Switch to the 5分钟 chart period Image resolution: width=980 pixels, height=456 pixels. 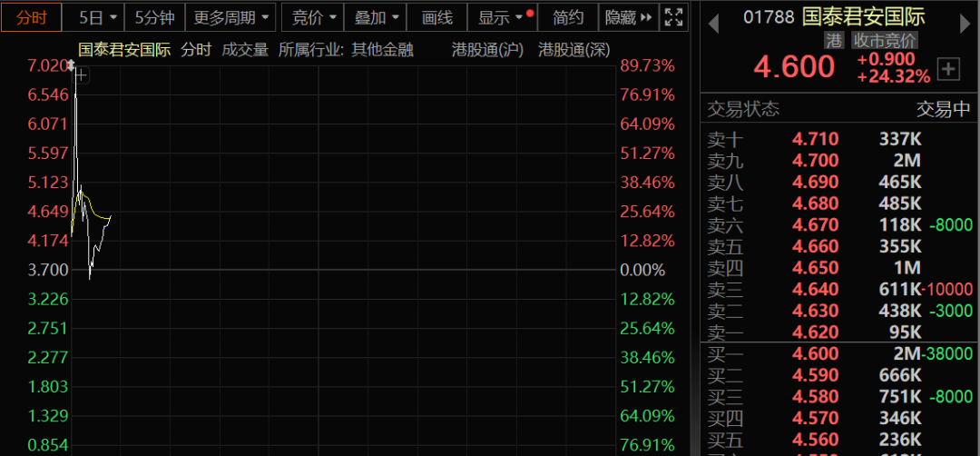(155, 17)
